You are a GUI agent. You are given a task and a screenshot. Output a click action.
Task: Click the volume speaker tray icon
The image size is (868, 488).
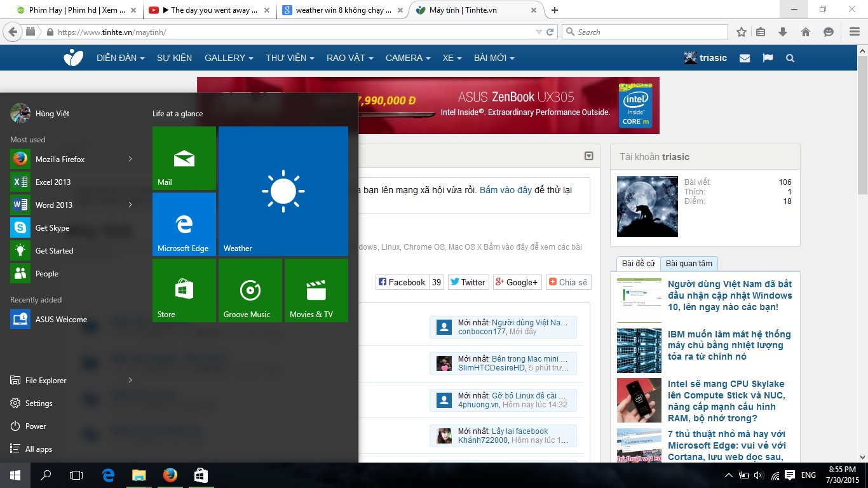click(759, 475)
